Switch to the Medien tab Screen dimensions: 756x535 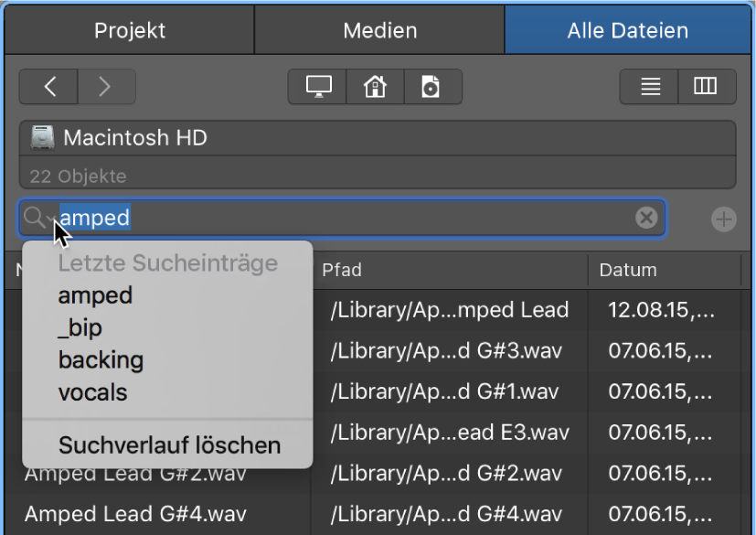(378, 29)
